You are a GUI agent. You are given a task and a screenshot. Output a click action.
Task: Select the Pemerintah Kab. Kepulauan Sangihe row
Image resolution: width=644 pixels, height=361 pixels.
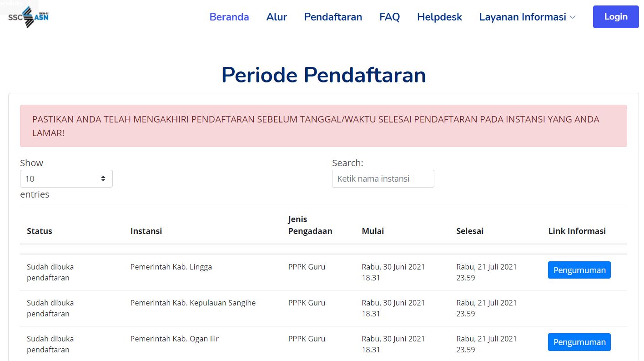pos(192,303)
